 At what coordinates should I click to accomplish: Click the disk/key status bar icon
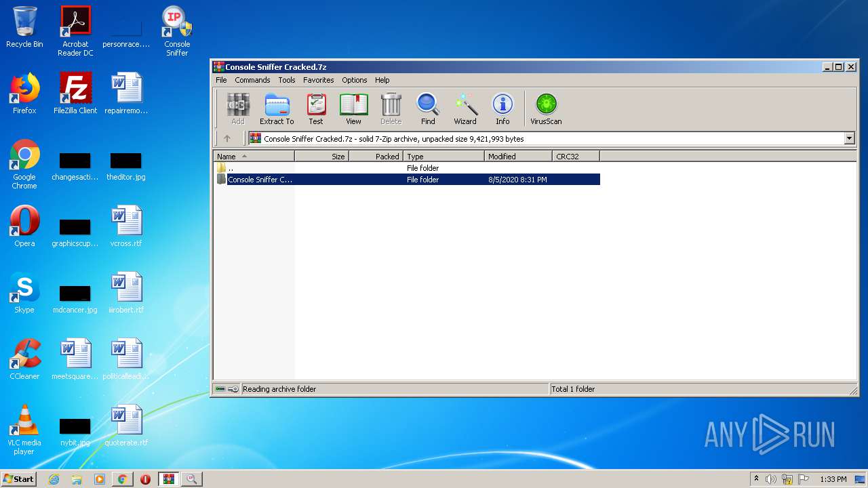tap(226, 389)
